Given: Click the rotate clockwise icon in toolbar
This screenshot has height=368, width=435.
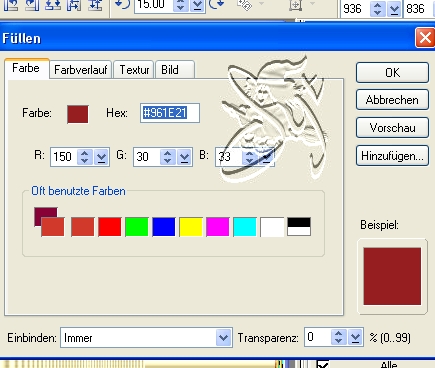Looking at the screenshot, I should (x=217, y=5).
